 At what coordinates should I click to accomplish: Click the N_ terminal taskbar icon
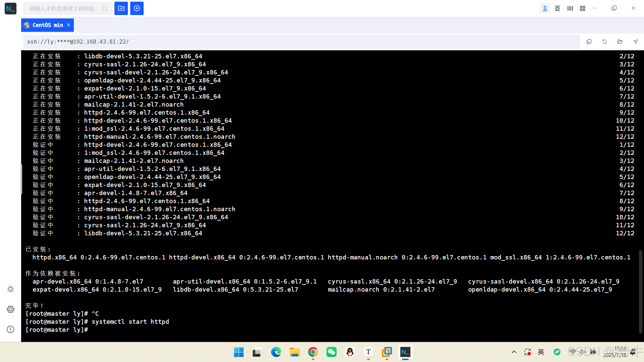click(405, 352)
